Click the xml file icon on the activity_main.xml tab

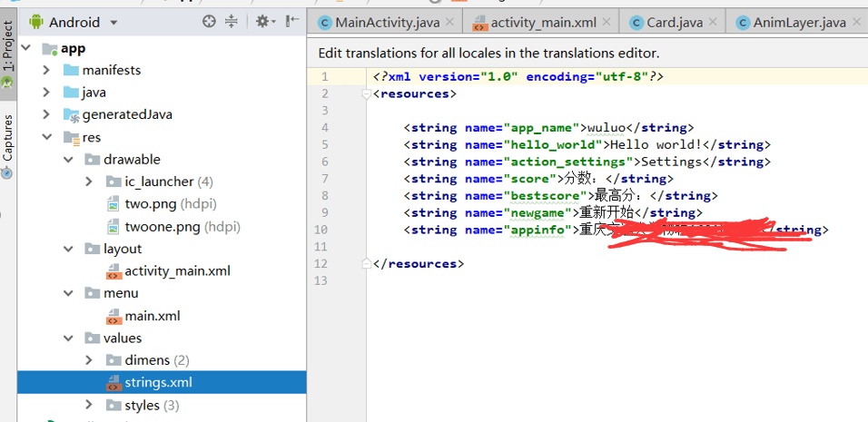[x=479, y=24]
